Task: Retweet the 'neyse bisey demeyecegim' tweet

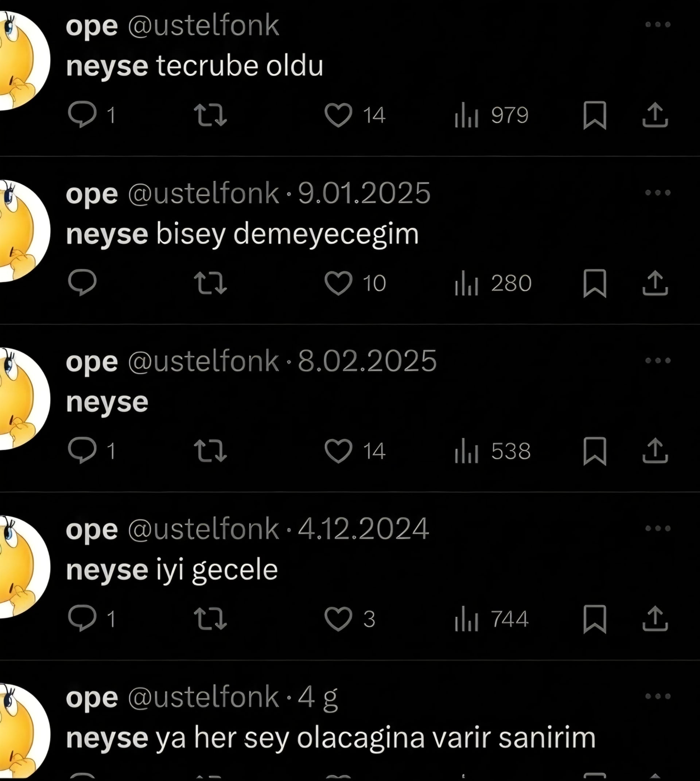Action: (x=210, y=283)
